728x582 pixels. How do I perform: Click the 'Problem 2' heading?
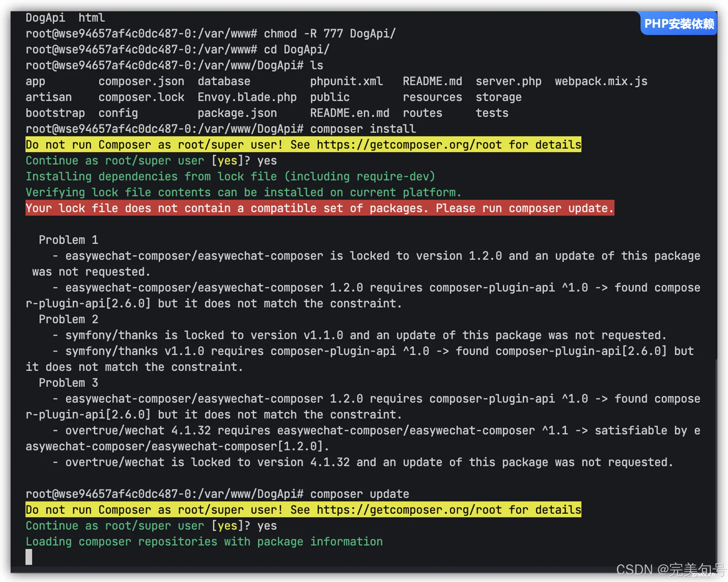click(x=68, y=320)
